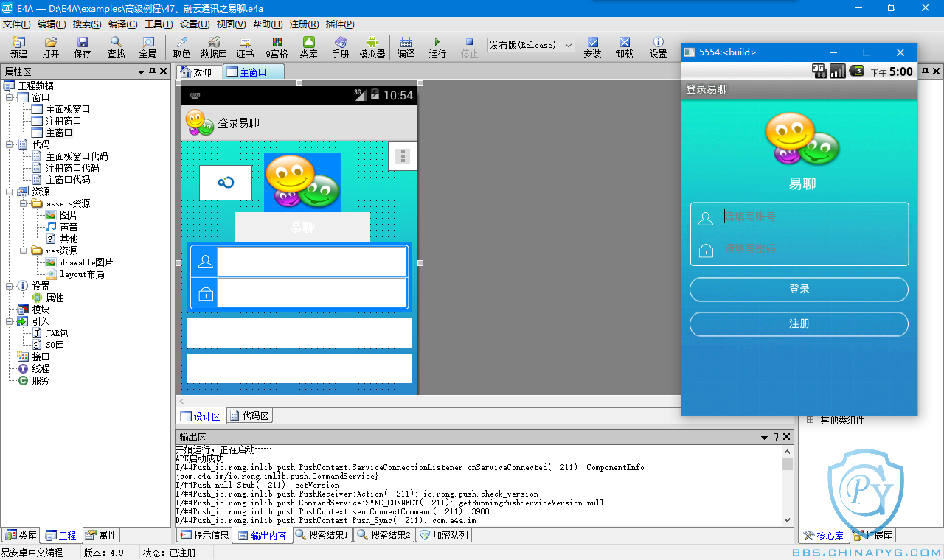Switch to the 搜索结果1 tab
This screenshot has width=944, height=560.
coord(322,535)
